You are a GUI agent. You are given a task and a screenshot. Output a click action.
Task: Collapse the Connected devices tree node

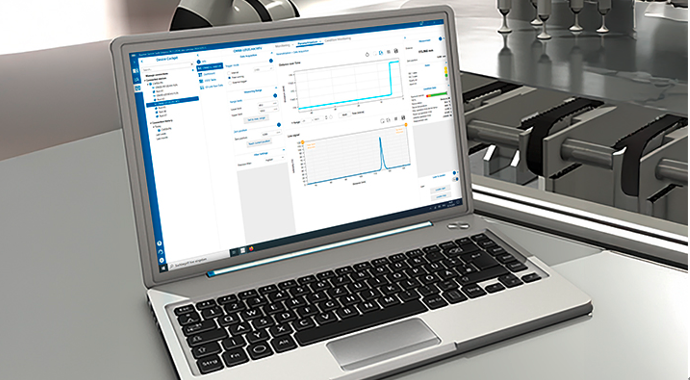145,79
